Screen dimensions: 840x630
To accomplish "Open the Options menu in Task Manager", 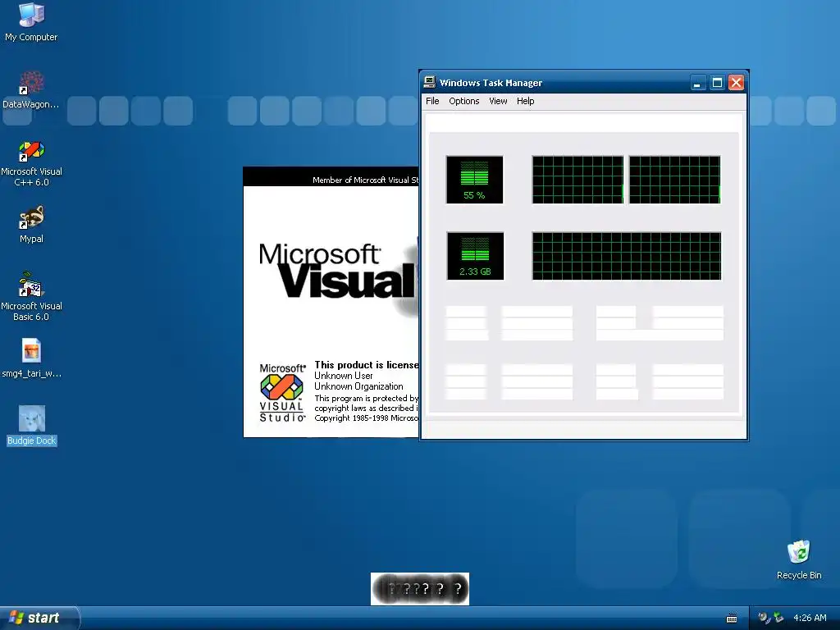I will click(464, 101).
